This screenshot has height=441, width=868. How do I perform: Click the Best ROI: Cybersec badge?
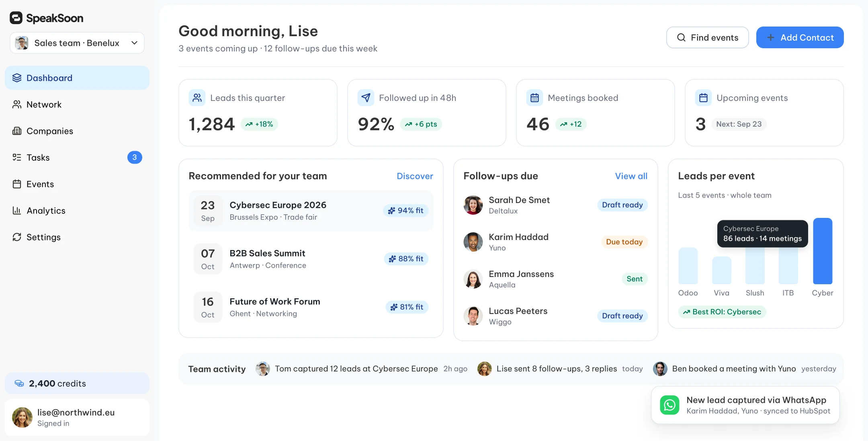pyautogui.click(x=722, y=312)
